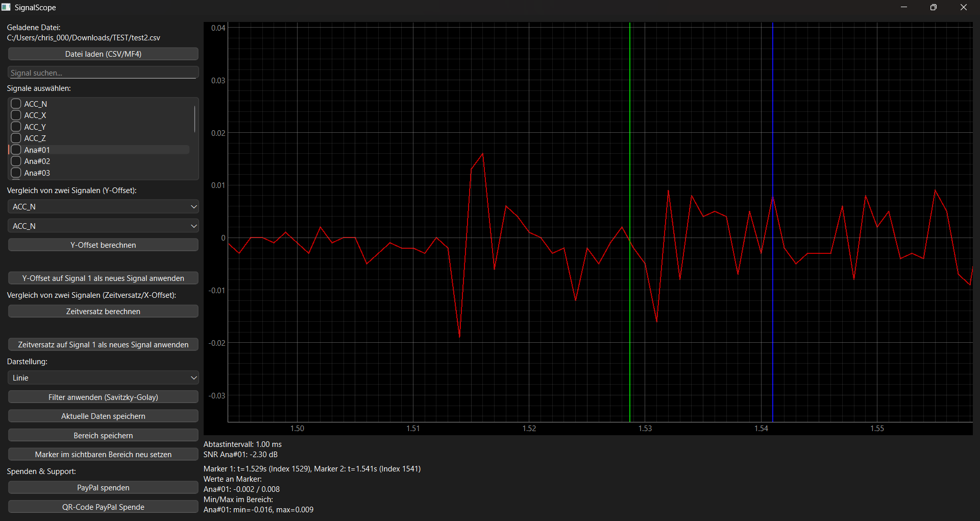Click Bereich speichern button
The height and width of the screenshot is (521, 980).
click(103, 436)
